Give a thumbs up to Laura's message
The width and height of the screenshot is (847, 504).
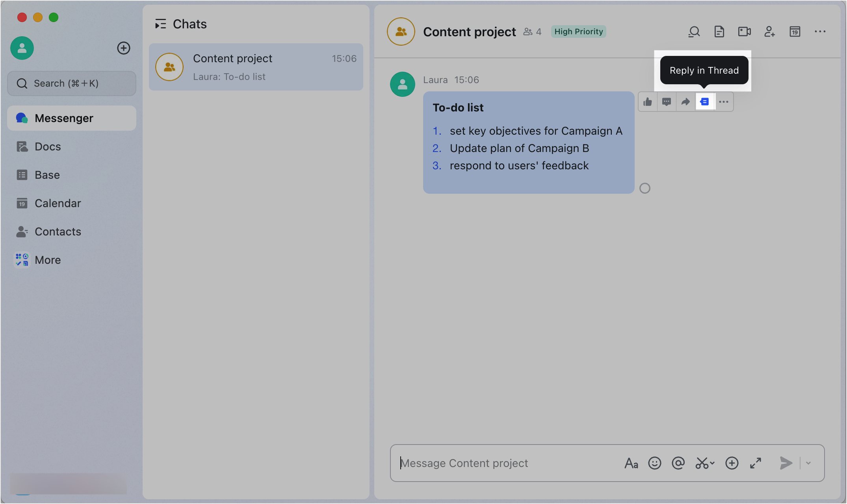click(648, 102)
